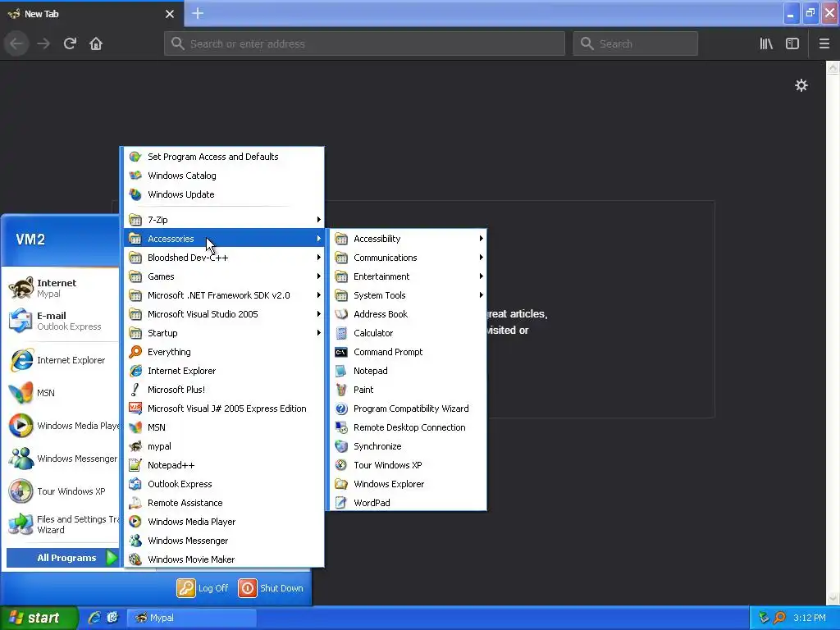Open Files and Settings Transfer Wizard

pos(62,524)
